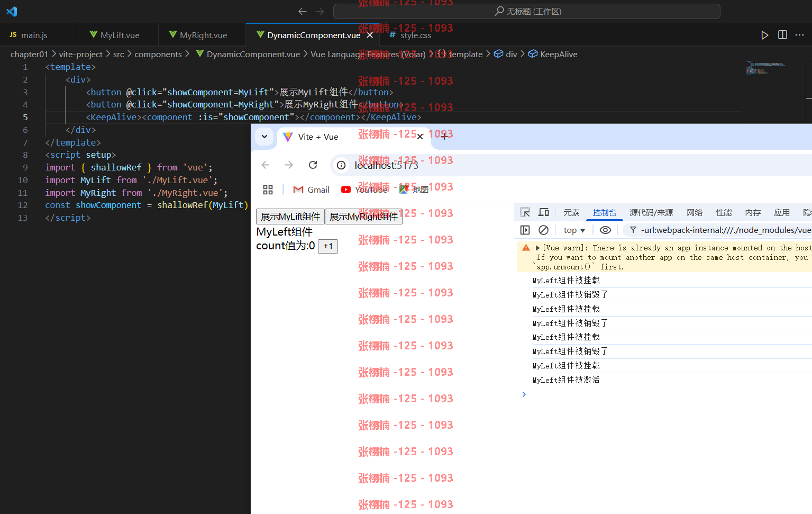Create live expression with the eye icon

(x=605, y=230)
